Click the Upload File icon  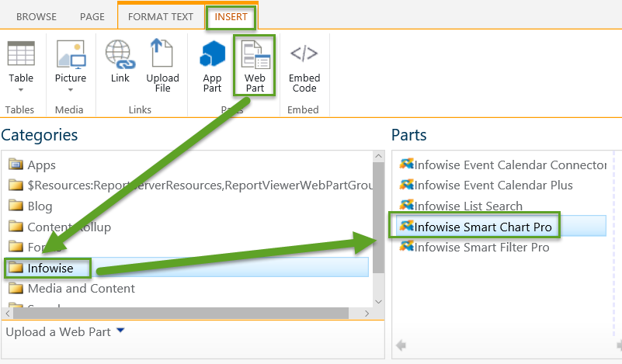tap(162, 53)
